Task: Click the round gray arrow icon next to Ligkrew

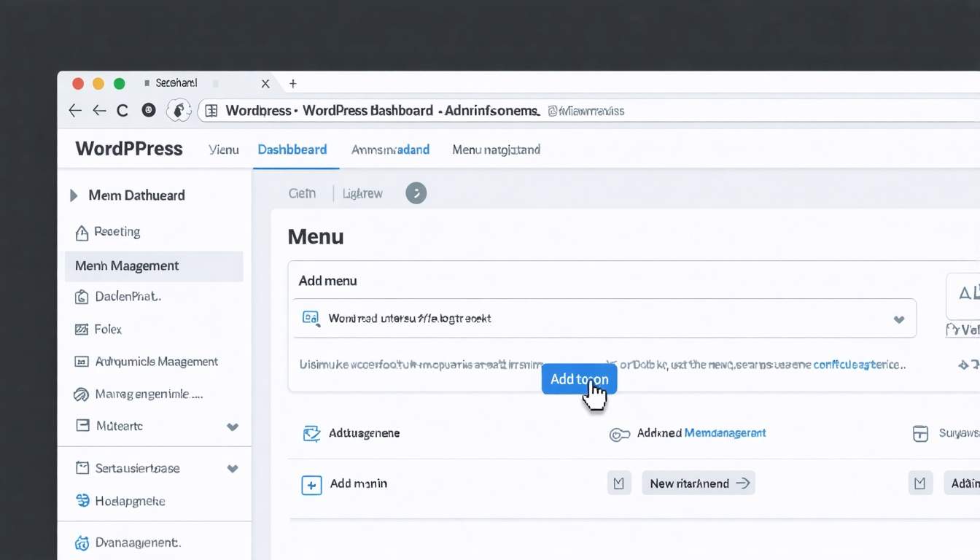Action: coord(416,193)
